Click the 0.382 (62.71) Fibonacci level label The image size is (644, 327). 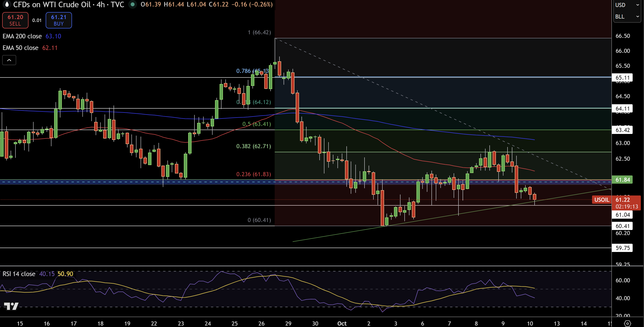253,146
